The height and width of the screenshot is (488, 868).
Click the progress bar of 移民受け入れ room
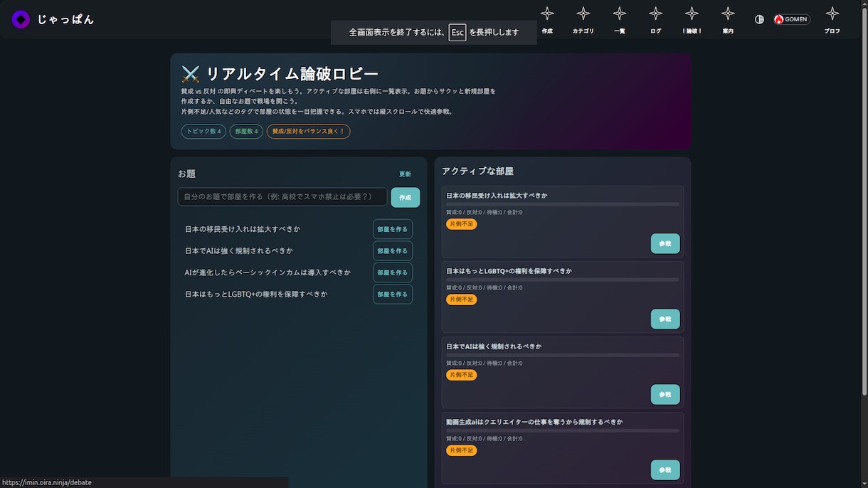563,204
